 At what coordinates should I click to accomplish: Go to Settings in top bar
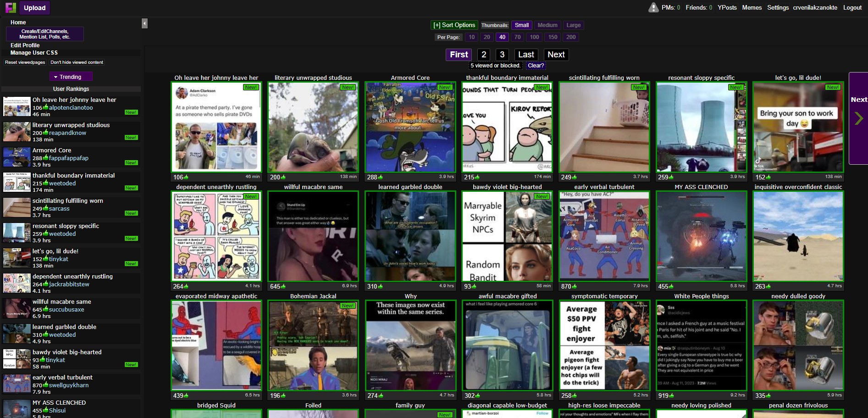(778, 8)
